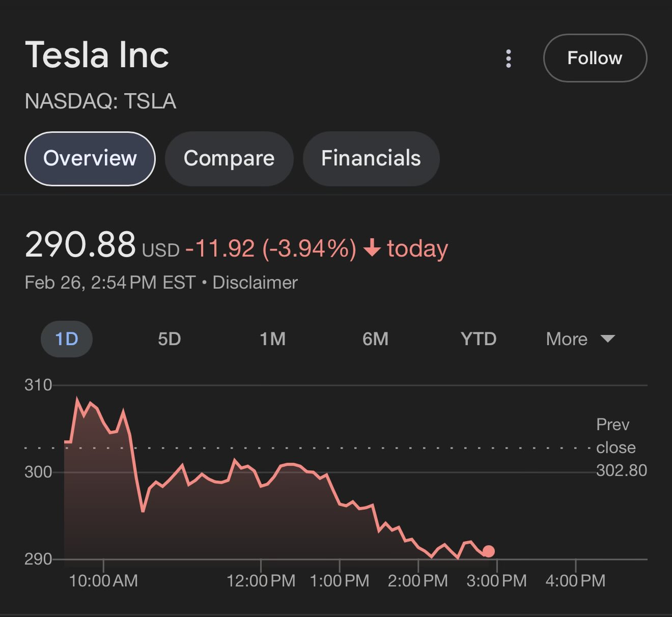Click the 10:00 AM time axis label

(x=103, y=580)
